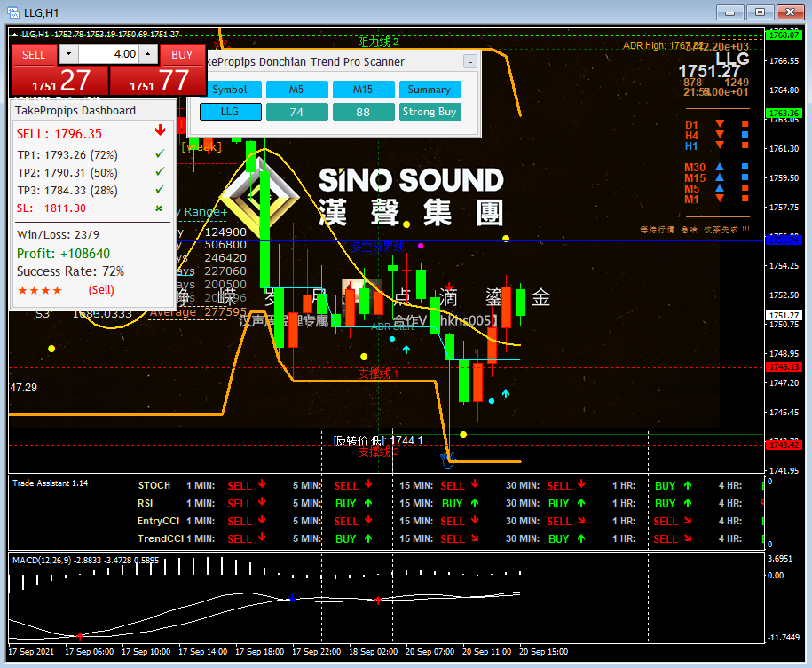Click the yellow dot at the far left of the chart
Image resolution: width=812 pixels, height=668 pixels.
point(51,349)
